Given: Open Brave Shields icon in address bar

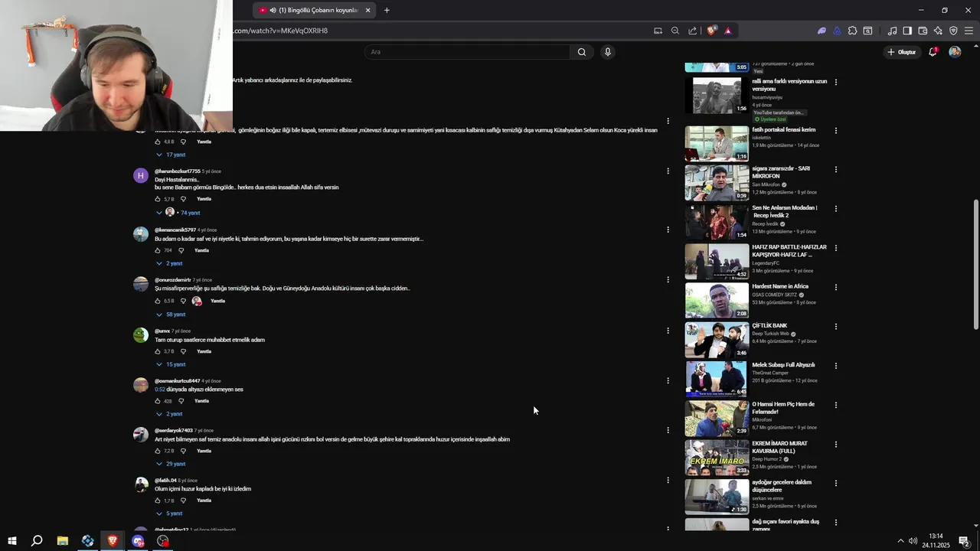Looking at the screenshot, I should [711, 31].
